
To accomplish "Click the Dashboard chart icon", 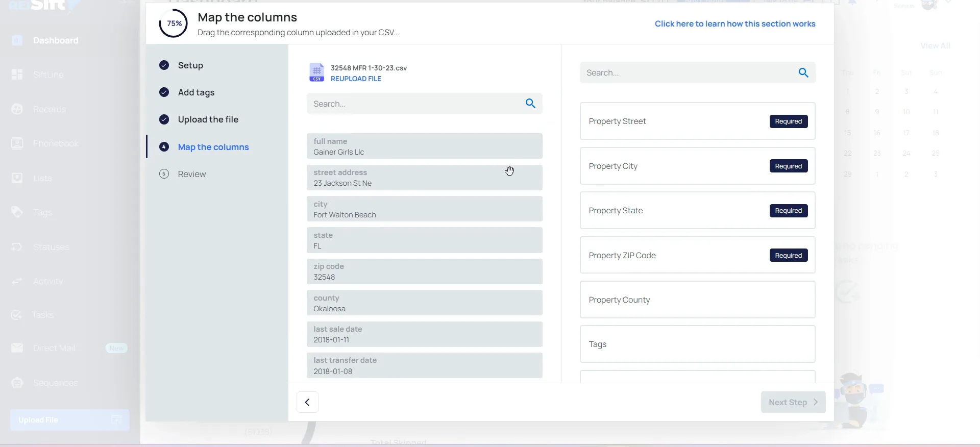I will coord(17,40).
